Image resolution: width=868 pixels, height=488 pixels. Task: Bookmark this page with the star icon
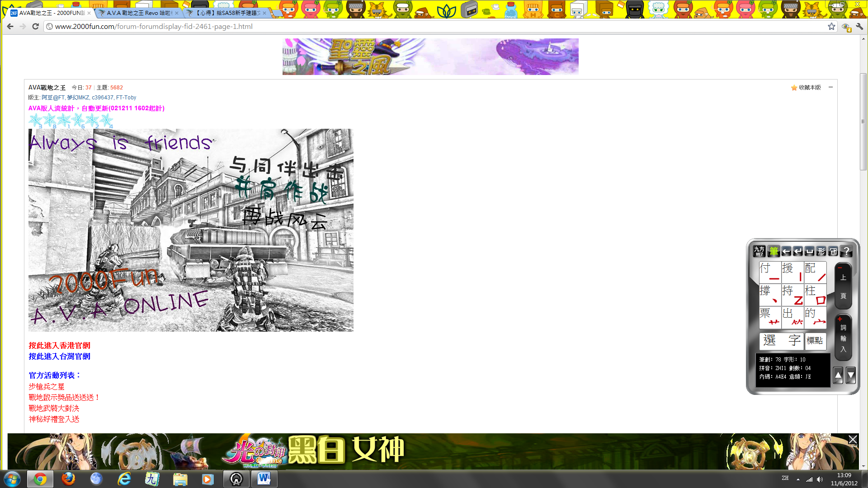click(x=831, y=26)
